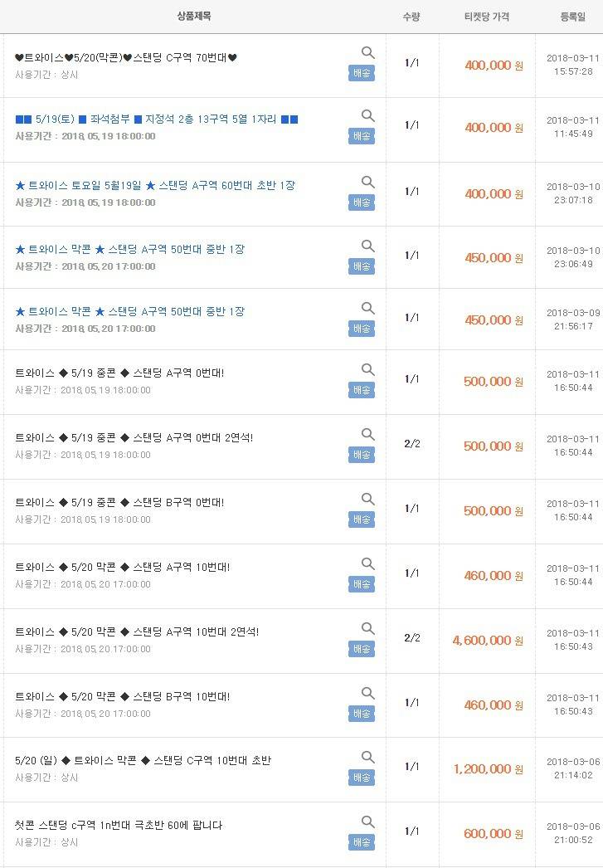Click 배송 badge on 5/20 막콘 B구역 10번대 row
The height and width of the screenshot is (868, 603).
(x=362, y=714)
